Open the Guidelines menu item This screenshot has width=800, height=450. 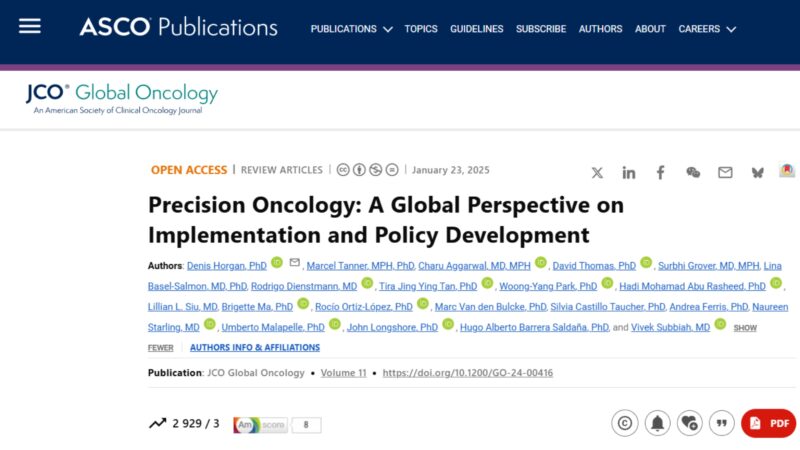click(477, 29)
